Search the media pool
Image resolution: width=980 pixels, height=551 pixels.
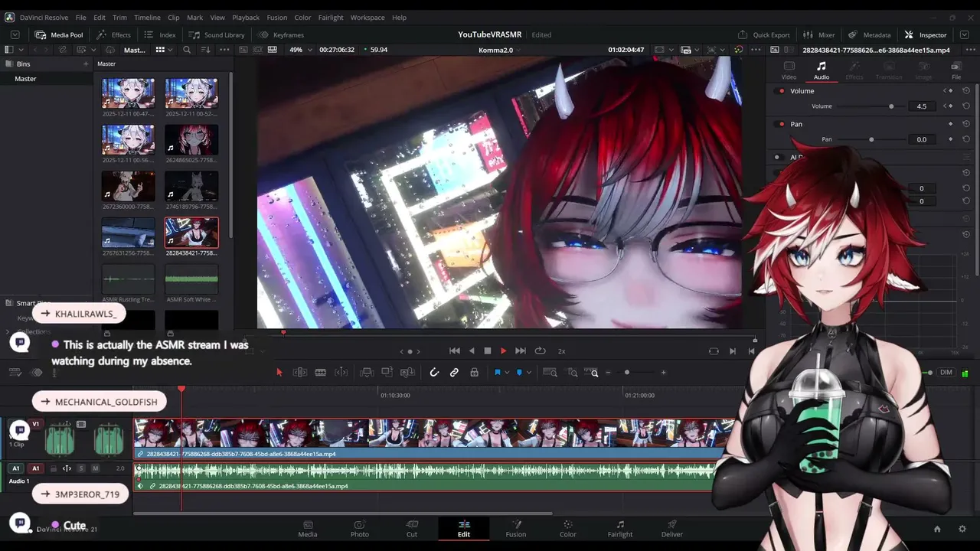[x=187, y=50]
